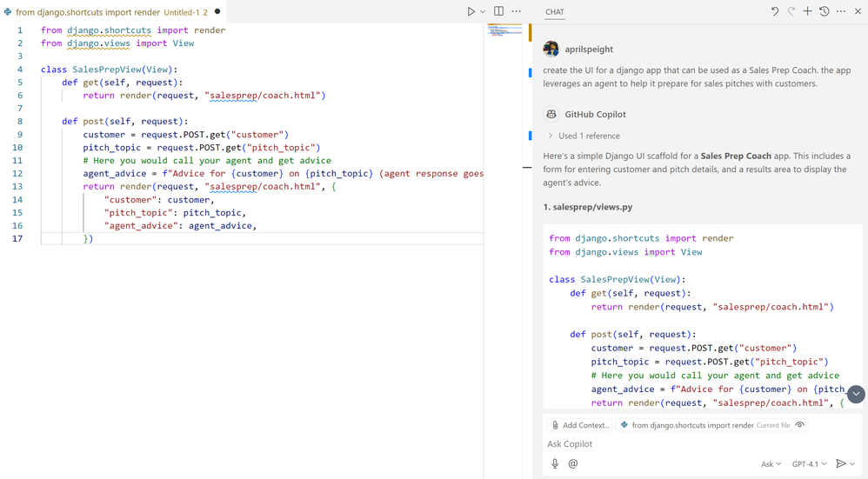Open run options dropdown beside play button
The height and width of the screenshot is (479, 868).
click(x=483, y=12)
